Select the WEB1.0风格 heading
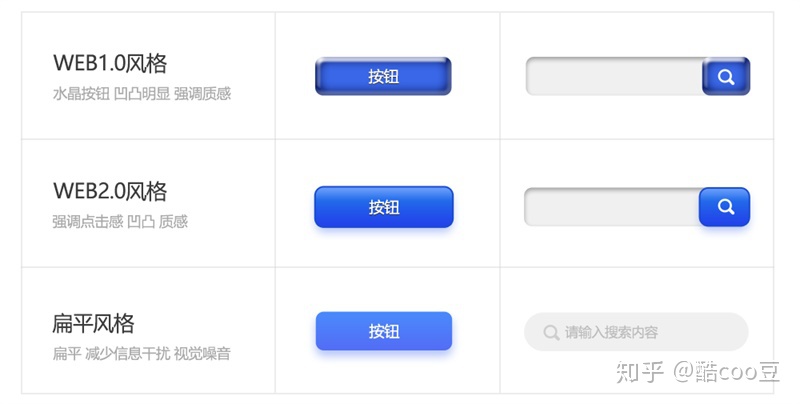 pos(110,63)
